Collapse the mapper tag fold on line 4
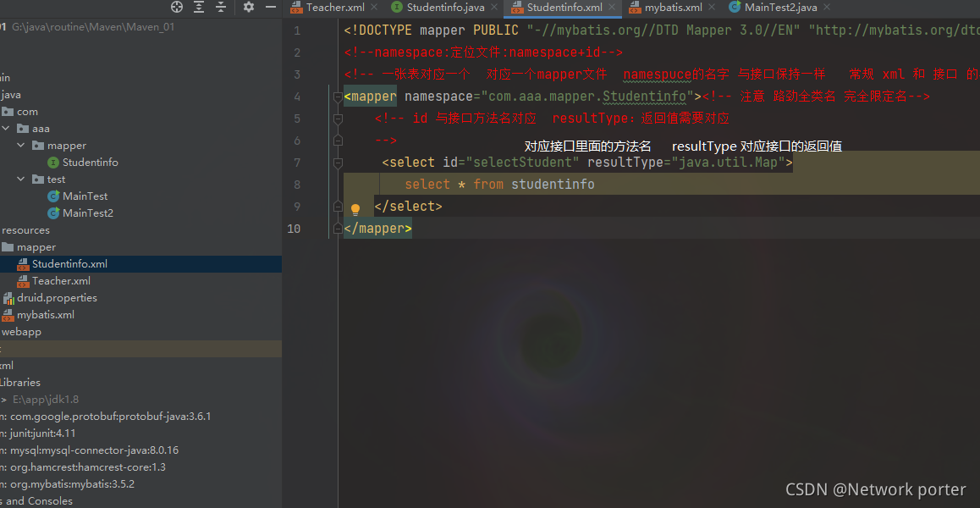Image resolution: width=980 pixels, height=508 pixels. click(x=339, y=97)
